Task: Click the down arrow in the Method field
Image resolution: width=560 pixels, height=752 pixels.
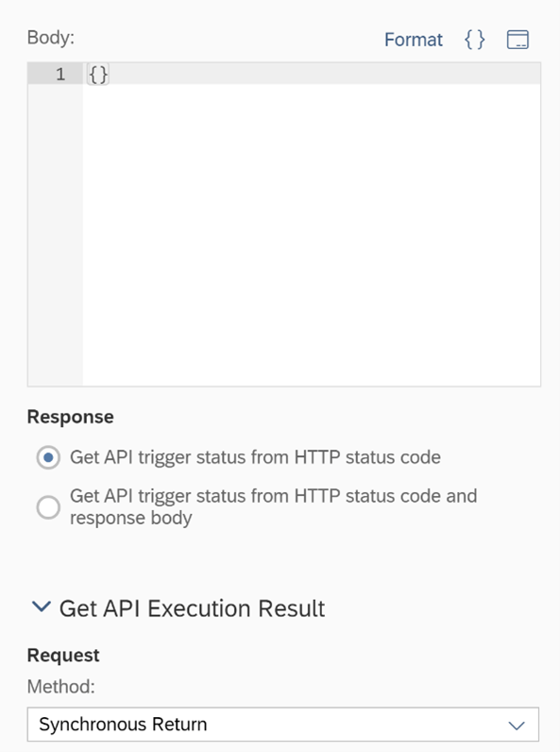Action: 517,726
